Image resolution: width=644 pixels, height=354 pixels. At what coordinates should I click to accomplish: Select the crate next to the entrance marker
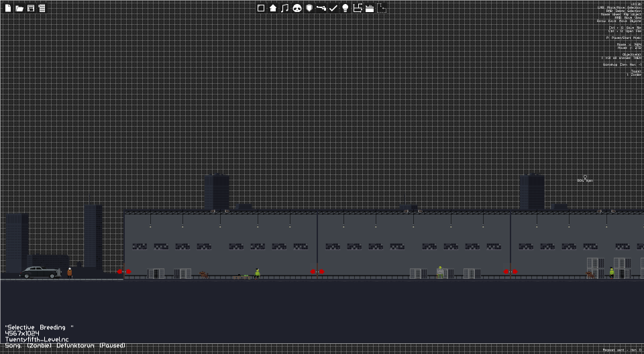[x=156, y=274]
